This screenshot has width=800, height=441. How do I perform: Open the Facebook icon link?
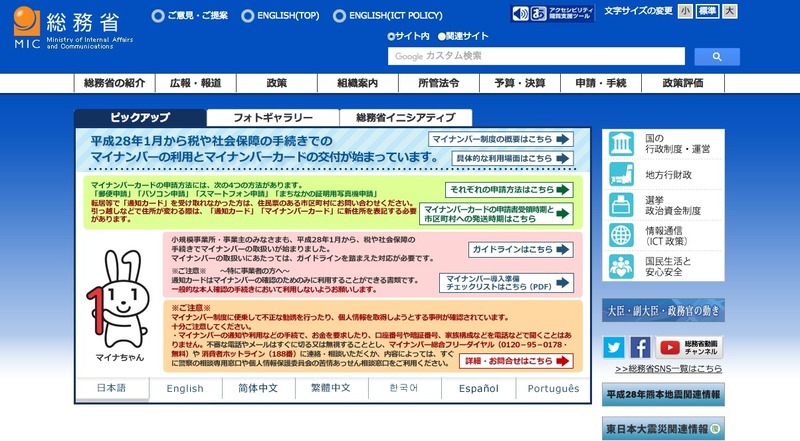click(640, 348)
